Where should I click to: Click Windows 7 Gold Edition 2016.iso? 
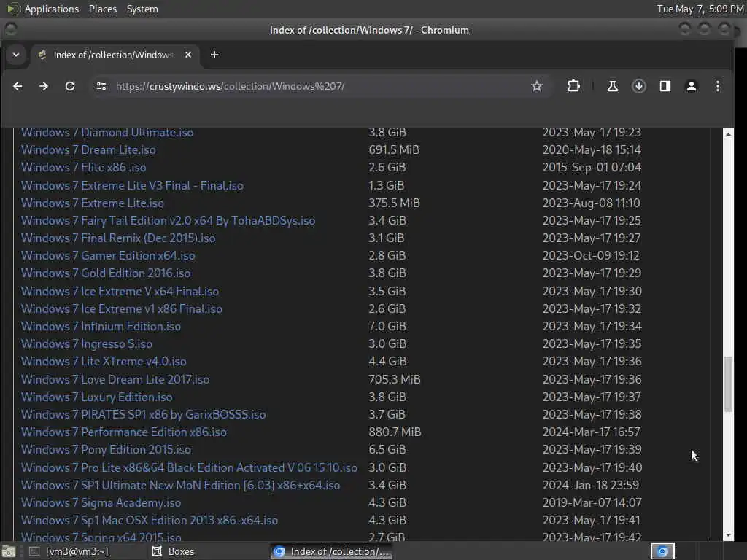(106, 273)
